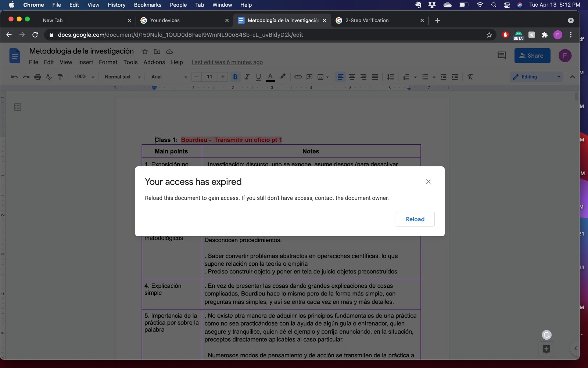The height and width of the screenshot is (368, 588).
Task: Click the text color swatch
Action: [271, 77]
